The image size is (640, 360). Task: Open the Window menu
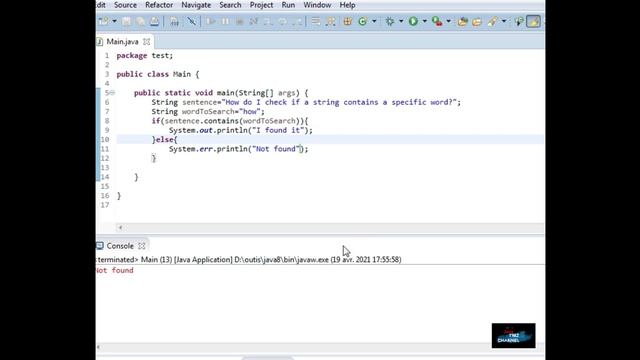pos(317,5)
